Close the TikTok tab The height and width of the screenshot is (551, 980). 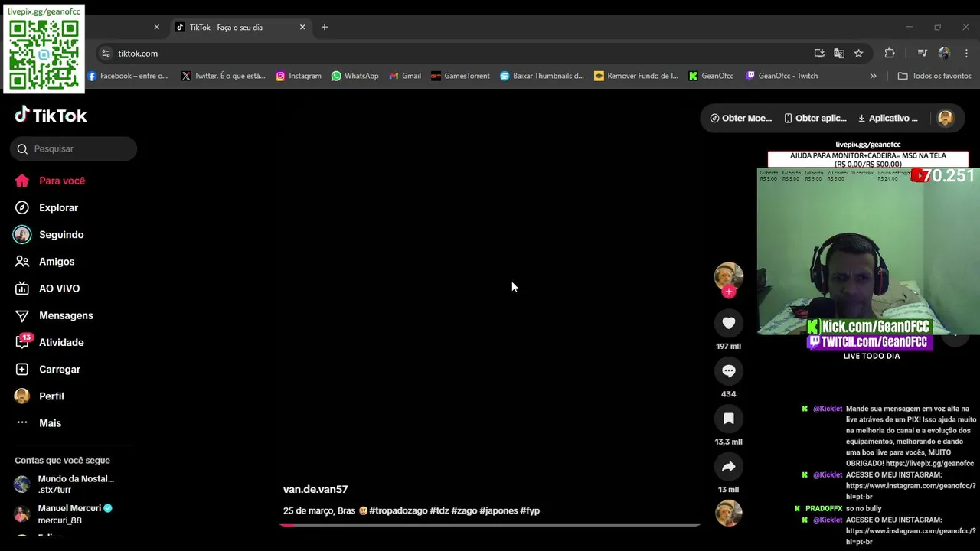pyautogui.click(x=302, y=27)
